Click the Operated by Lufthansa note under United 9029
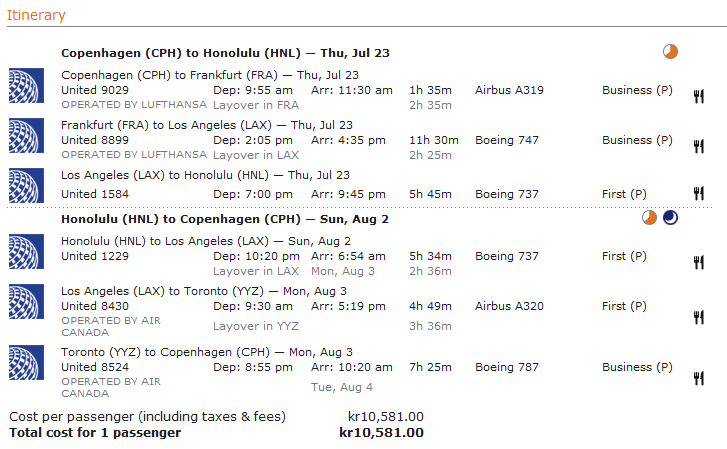The width and height of the screenshot is (727, 449). (x=134, y=104)
